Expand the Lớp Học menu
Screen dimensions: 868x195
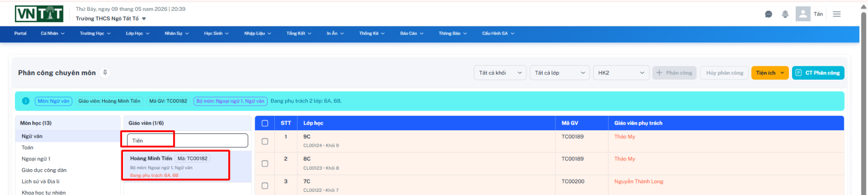pyautogui.click(x=137, y=34)
